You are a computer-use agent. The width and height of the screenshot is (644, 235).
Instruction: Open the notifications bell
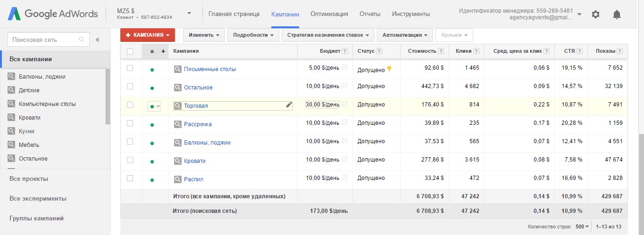617,14
